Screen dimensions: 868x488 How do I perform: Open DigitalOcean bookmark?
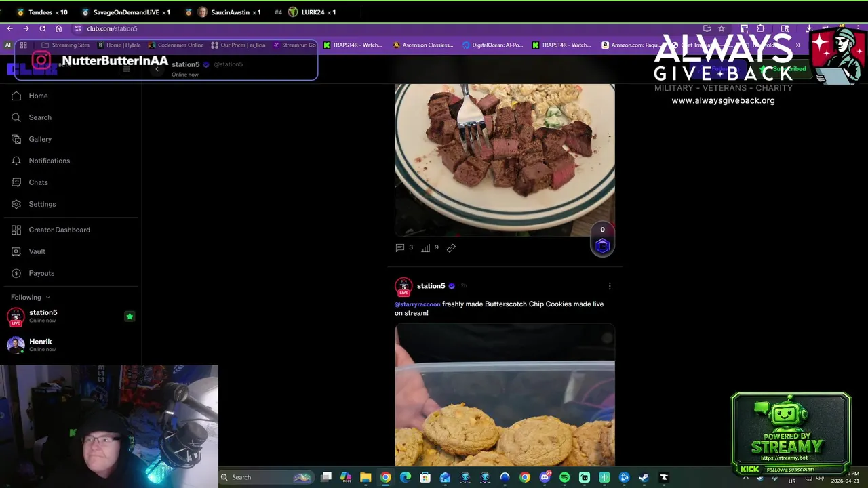[492, 45]
